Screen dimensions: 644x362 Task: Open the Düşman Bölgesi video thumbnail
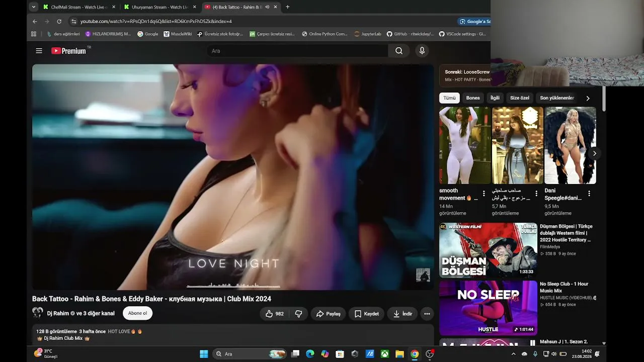(488, 250)
